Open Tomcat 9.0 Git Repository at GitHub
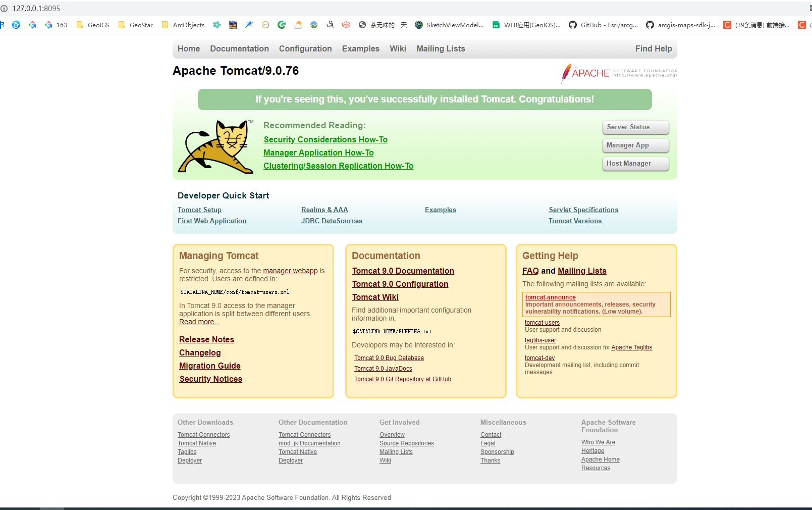Viewport: 812px width, 510px height. tap(403, 379)
